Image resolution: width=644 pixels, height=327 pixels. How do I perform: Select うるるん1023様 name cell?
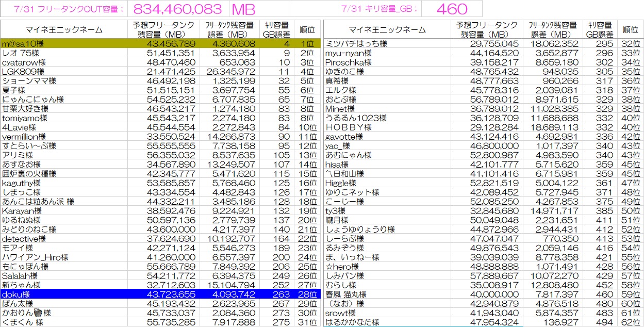click(387, 118)
